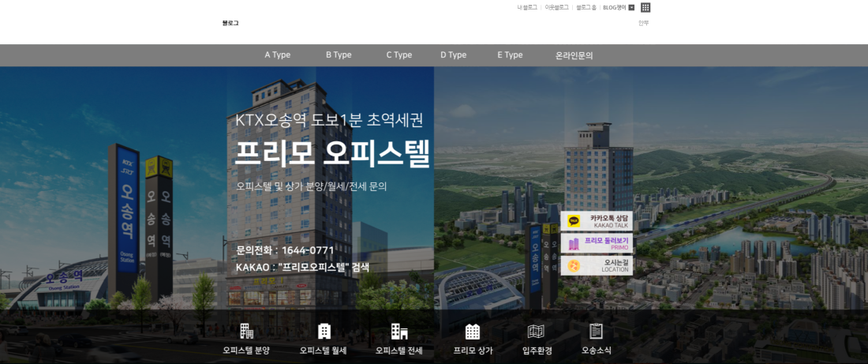The image size is (868, 364).
Task: Click the orange location icon
Action: pyautogui.click(x=574, y=266)
